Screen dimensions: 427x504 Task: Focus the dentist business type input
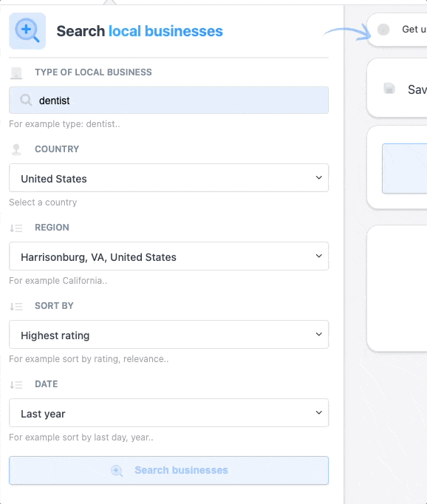(168, 100)
